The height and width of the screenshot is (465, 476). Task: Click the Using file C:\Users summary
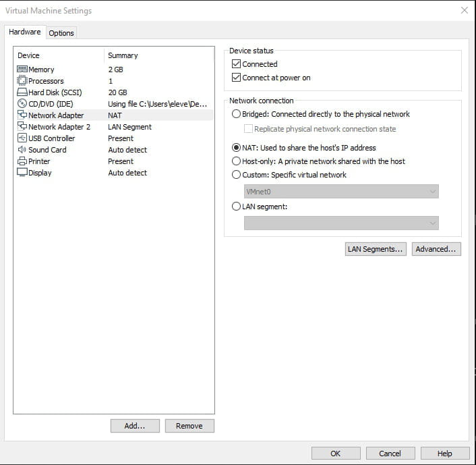[158, 104]
